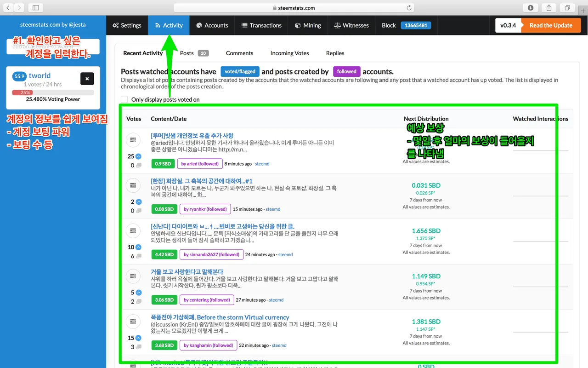
Task: Click the upvote icon on ryanhkr's post
Action: point(139,202)
